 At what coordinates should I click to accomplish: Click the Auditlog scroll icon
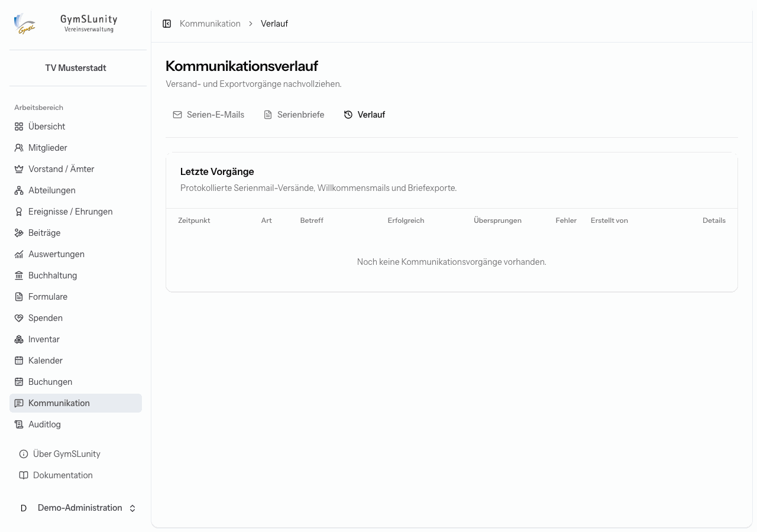click(19, 424)
